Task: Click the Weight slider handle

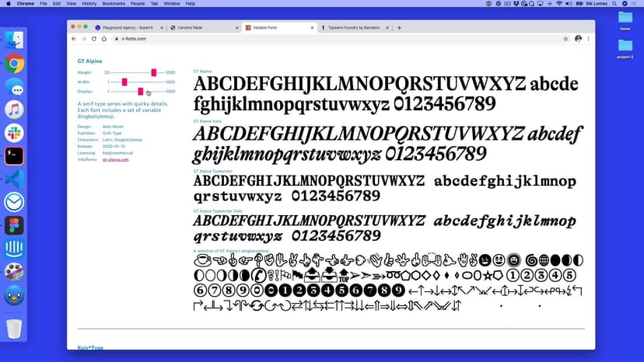Action: coord(154,72)
